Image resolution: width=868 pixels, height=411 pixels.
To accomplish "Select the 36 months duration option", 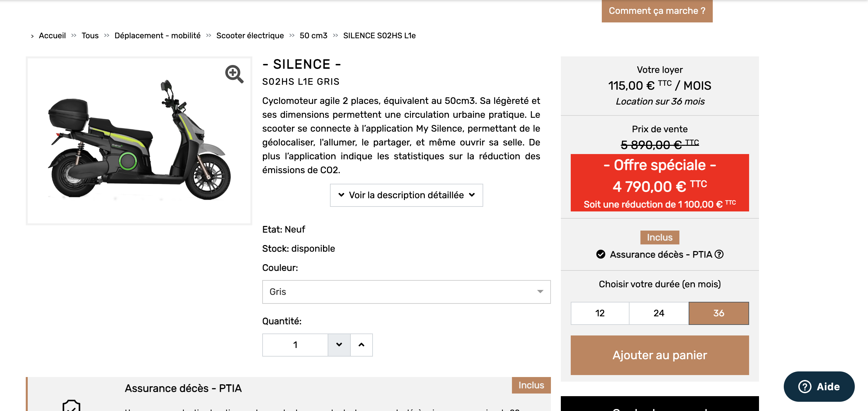I will (x=718, y=313).
